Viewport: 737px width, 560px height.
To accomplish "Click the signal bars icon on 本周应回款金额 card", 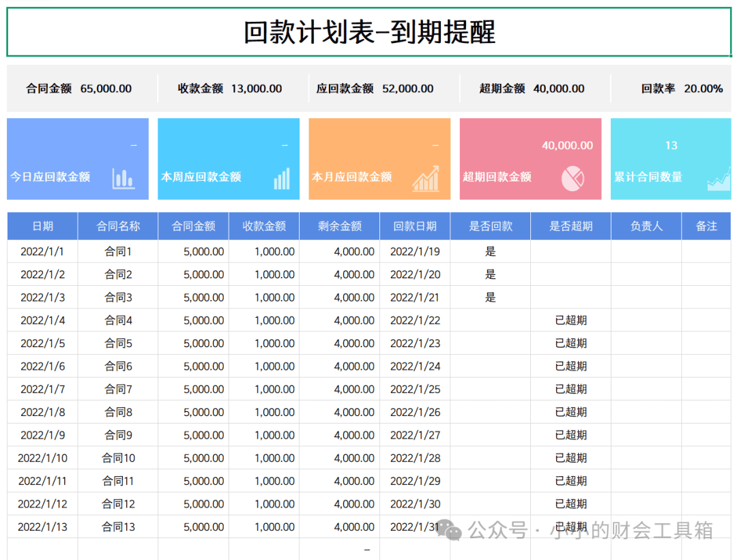I will (x=282, y=179).
